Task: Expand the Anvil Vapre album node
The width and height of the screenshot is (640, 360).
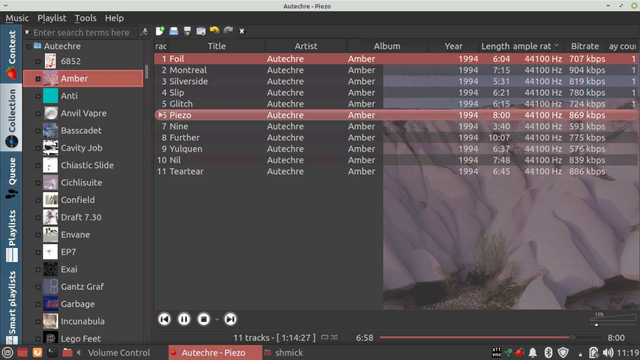Action: (38, 113)
